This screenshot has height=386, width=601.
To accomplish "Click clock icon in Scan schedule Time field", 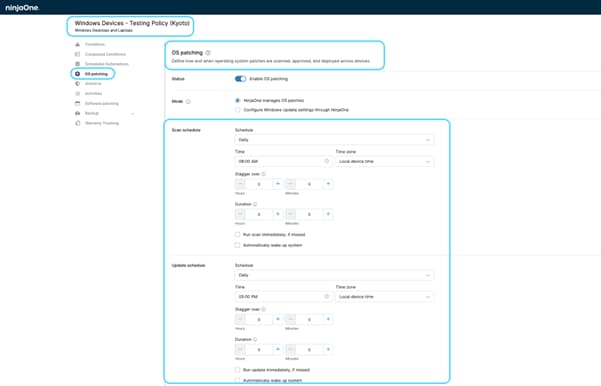I will (327, 161).
